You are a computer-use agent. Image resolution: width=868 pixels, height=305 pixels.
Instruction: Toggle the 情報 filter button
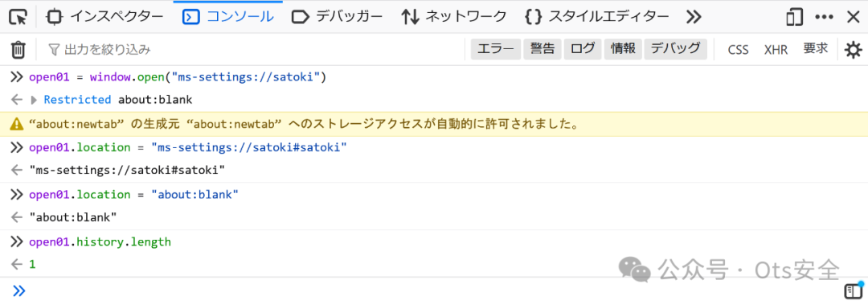coord(623,49)
